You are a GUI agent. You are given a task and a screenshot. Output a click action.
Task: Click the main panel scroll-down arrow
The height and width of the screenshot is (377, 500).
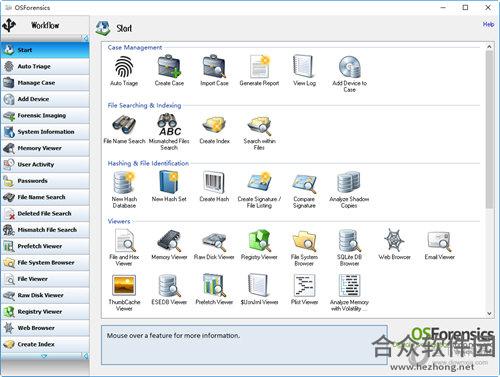[x=489, y=313]
